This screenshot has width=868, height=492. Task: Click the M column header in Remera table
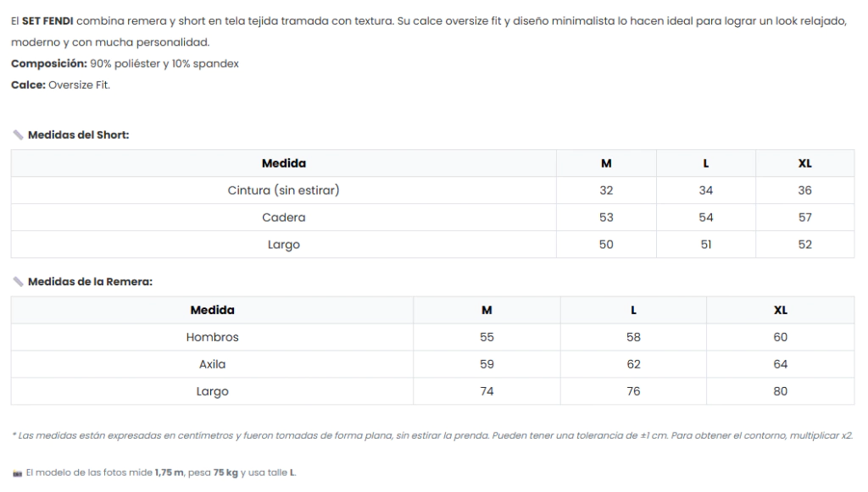tap(487, 310)
